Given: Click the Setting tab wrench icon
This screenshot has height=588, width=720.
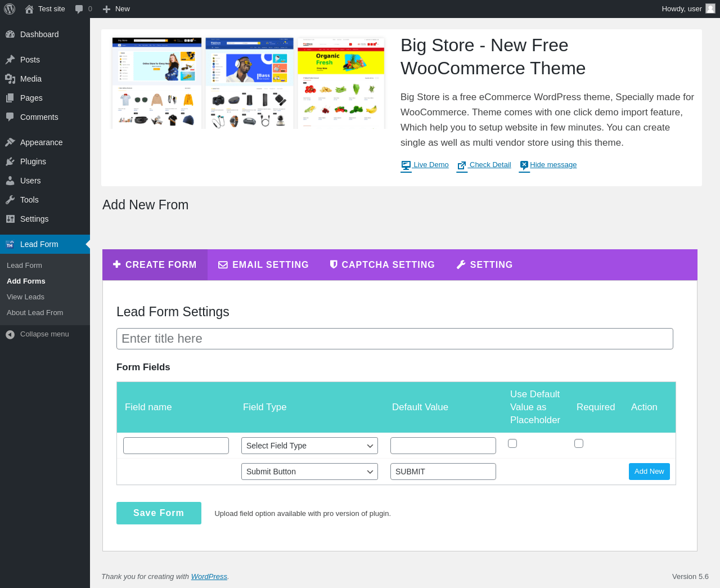Looking at the screenshot, I should (x=461, y=264).
